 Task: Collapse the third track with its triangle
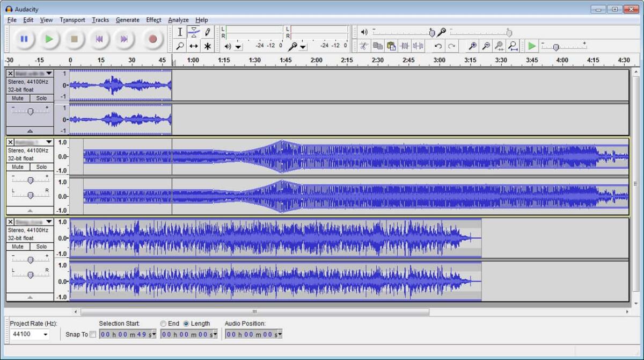30,296
